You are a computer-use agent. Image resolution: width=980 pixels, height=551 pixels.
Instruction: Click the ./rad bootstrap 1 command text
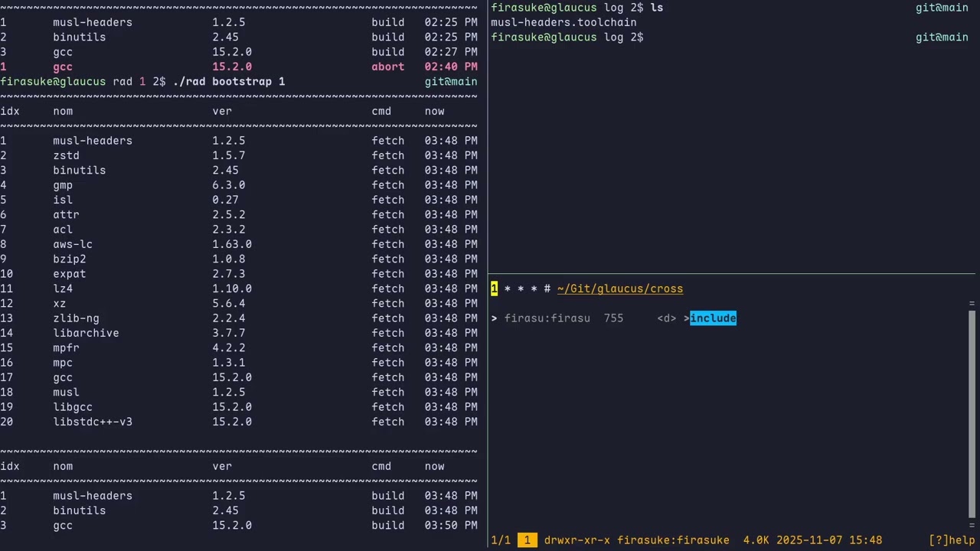[229, 82]
